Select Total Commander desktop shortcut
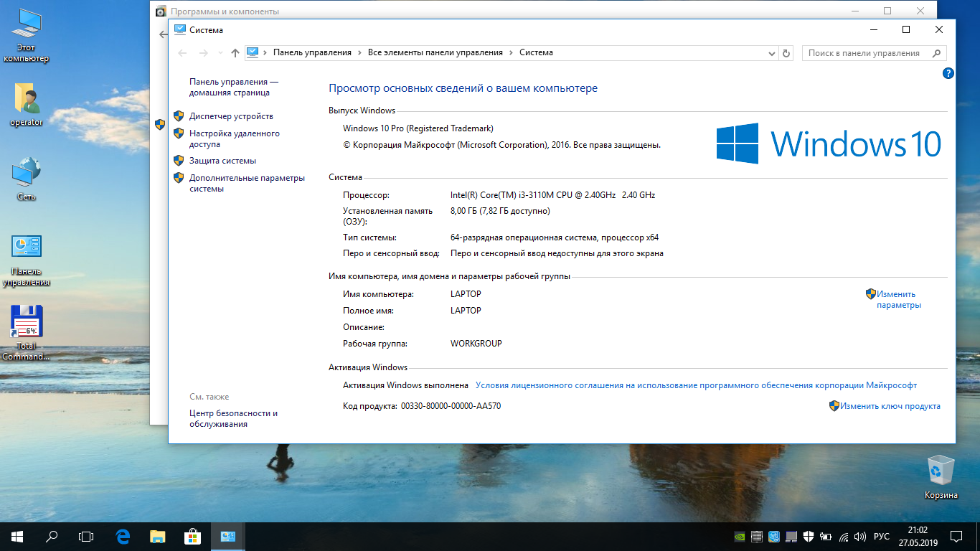The image size is (980, 551). [27, 333]
